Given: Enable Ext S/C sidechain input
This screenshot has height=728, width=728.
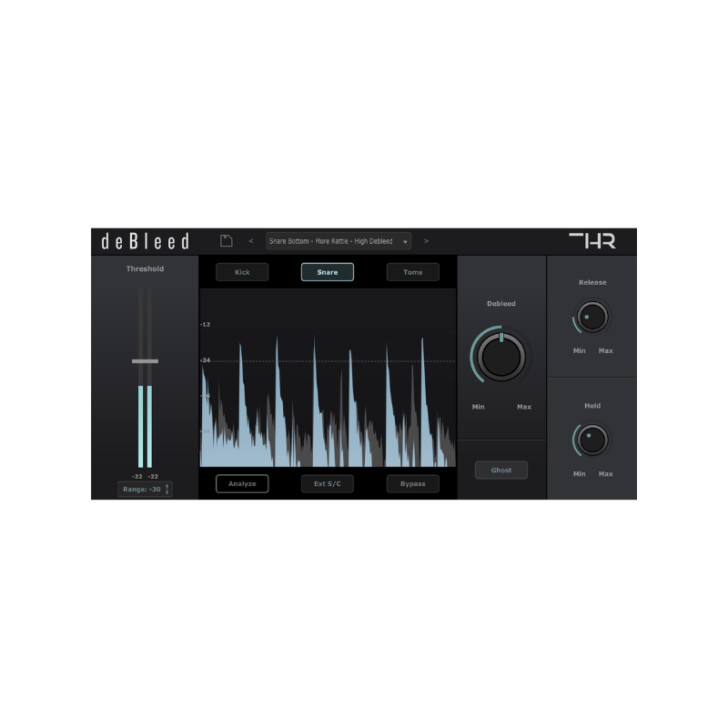Looking at the screenshot, I should pyautogui.click(x=328, y=483).
